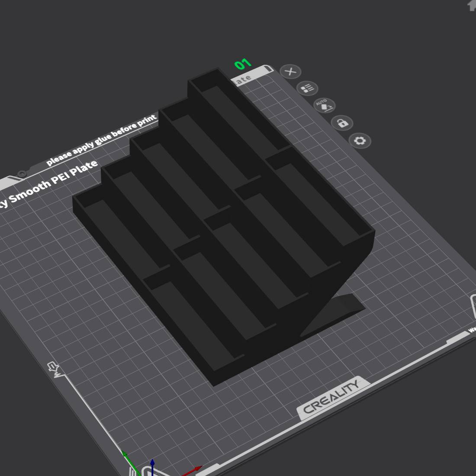Viewport: 476px width, 476px height.
Task: Toggle the plate lock icon
Action: (342, 123)
